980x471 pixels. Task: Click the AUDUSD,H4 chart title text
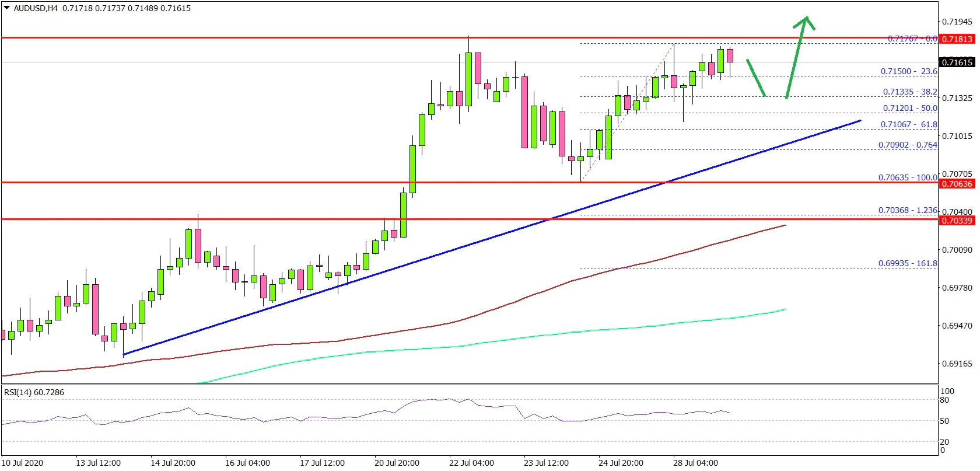point(36,8)
